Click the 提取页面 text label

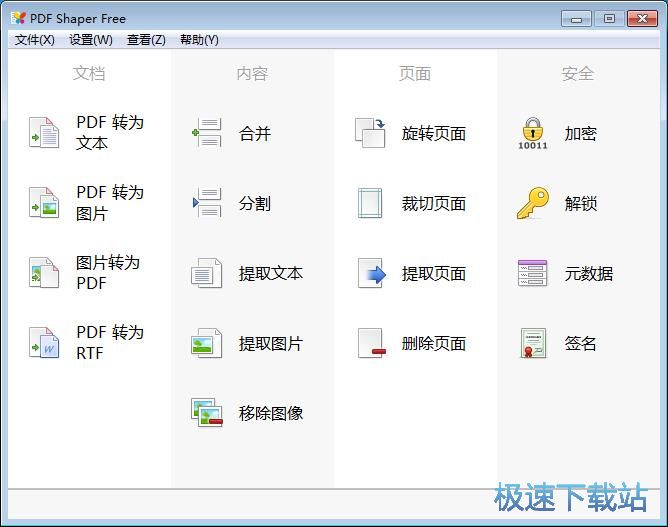[434, 273]
